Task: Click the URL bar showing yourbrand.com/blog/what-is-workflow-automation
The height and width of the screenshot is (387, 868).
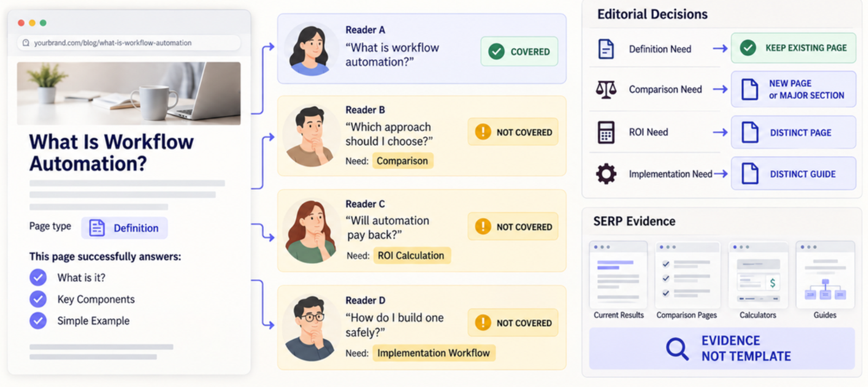Action: pos(129,43)
